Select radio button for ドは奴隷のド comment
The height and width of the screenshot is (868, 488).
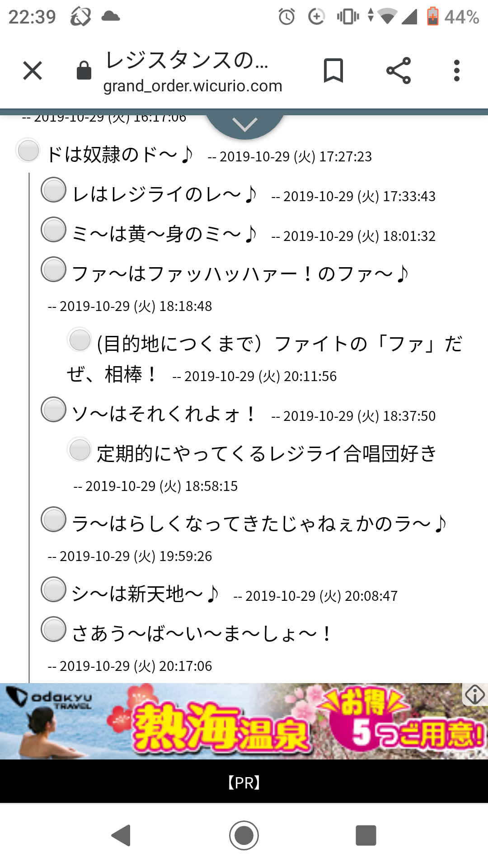tap(28, 151)
